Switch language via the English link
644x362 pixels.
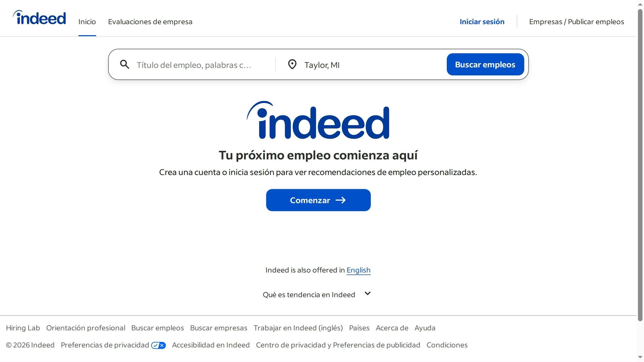point(358,270)
